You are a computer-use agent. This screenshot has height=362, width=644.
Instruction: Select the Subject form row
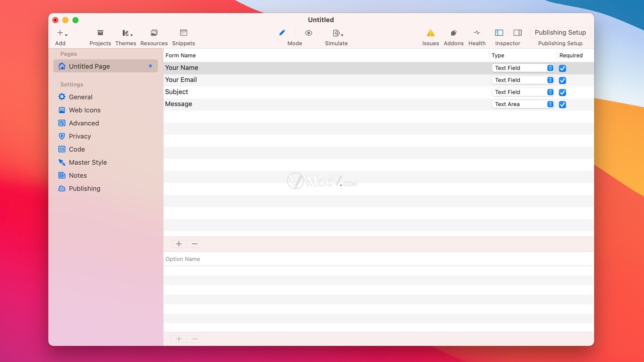[379, 92]
